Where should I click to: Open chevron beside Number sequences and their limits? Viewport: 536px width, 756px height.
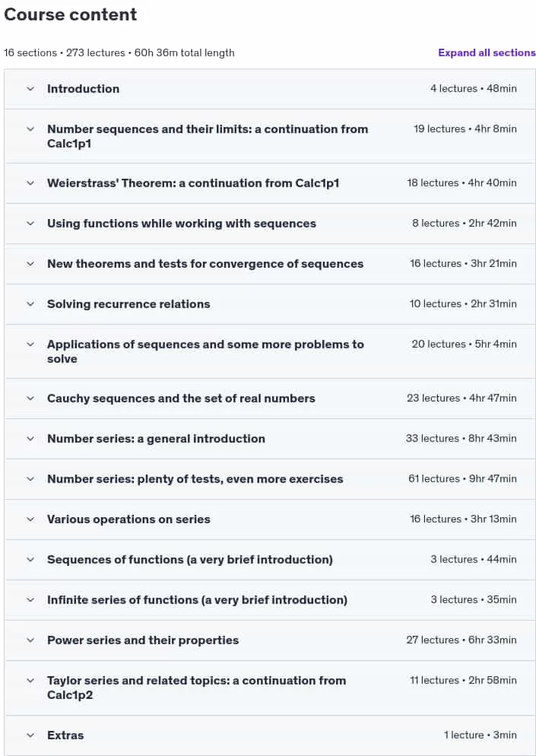pos(30,129)
